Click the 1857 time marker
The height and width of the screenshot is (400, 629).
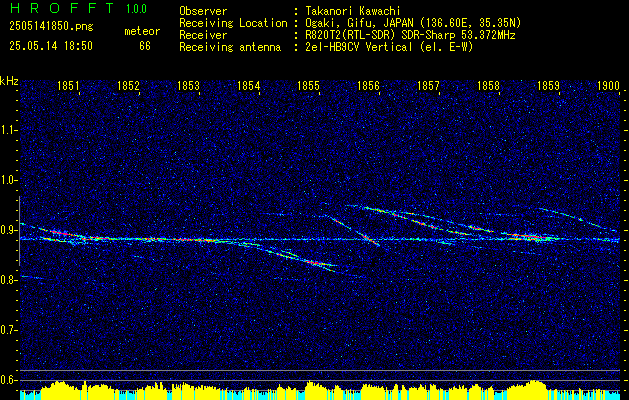tap(428, 86)
